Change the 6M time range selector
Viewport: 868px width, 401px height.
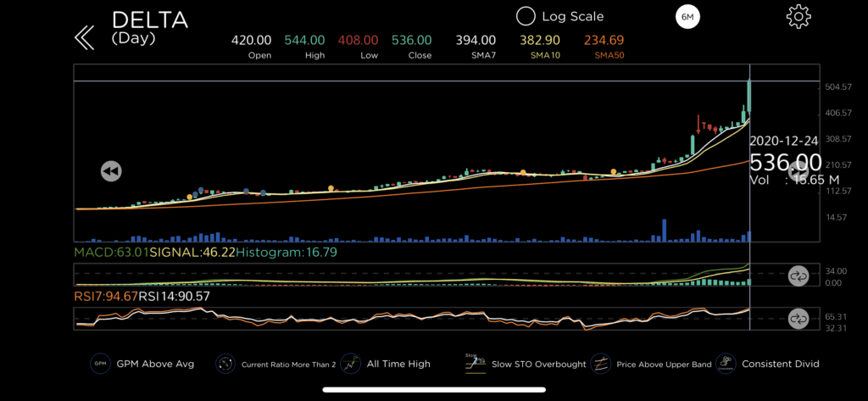pyautogui.click(x=687, y=17)
